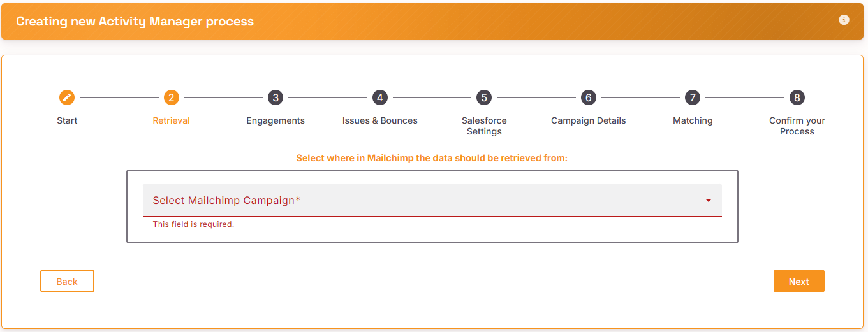The height and width of the screenshot is (332, 868).
Task: Click step 7 Matching circle
Action: pos(693,97)
